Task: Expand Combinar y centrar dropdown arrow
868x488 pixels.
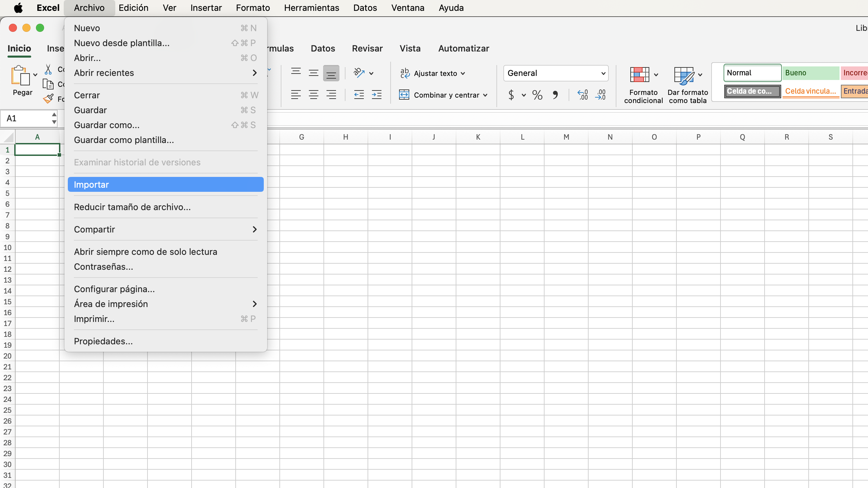Action: (x=486, y=95)
